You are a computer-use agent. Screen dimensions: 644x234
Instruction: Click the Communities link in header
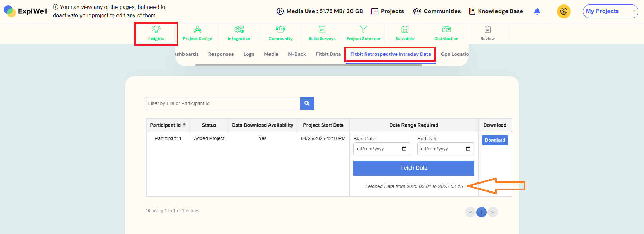point(442,11)
